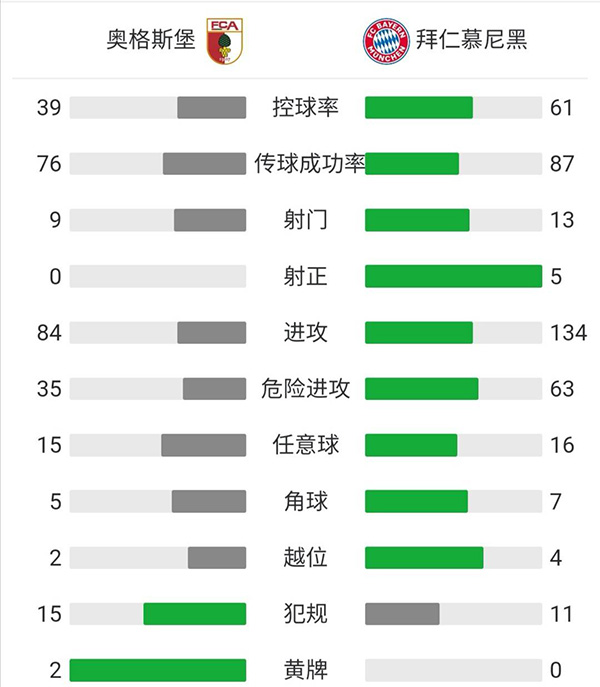Click the 射门 shots label

point(305,220)
